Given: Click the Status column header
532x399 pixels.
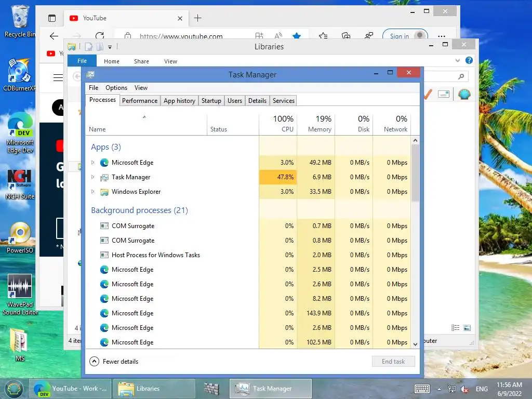Looking at the screenshot, I should click(x=233, y=124).
